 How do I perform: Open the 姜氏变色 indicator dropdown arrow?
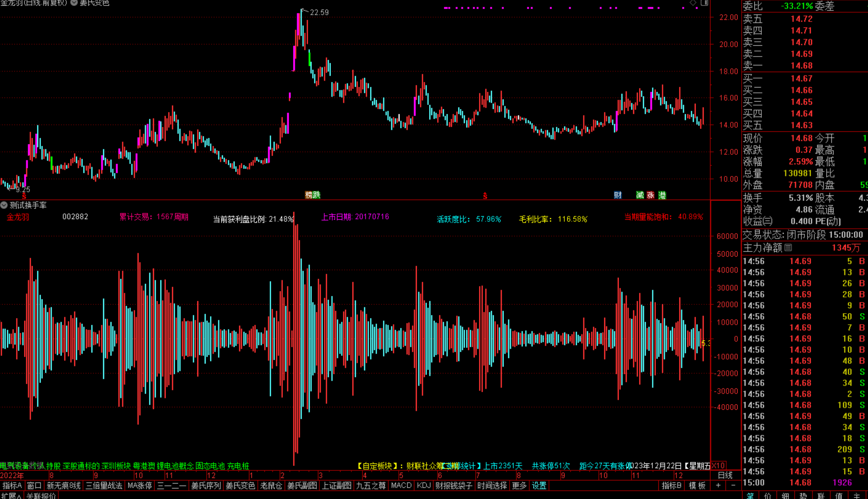[x=74, y=3]
